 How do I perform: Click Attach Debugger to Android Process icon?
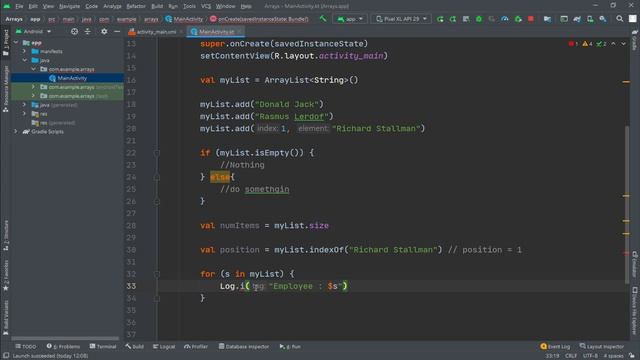518,19
